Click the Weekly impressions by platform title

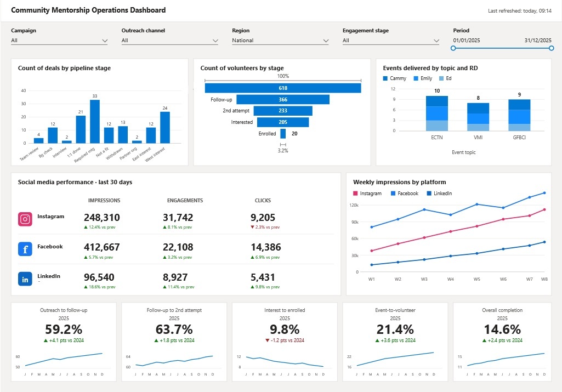click(x=399, y=182)
